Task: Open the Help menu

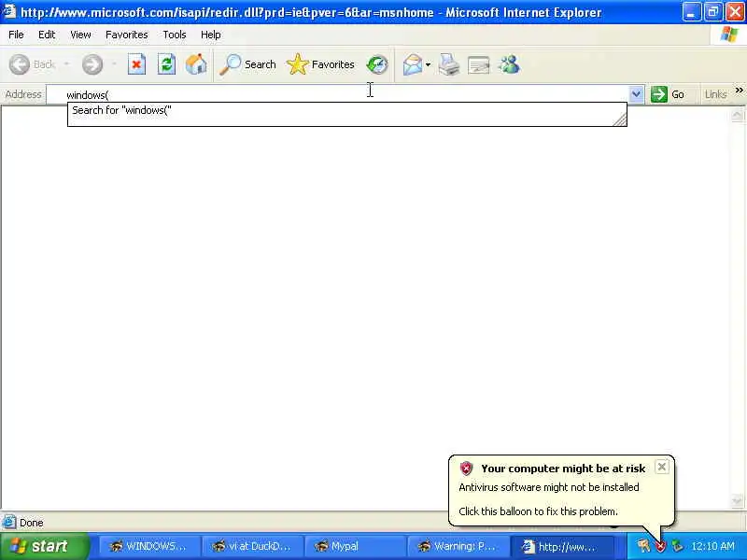Action: click(x=210, y=35)
